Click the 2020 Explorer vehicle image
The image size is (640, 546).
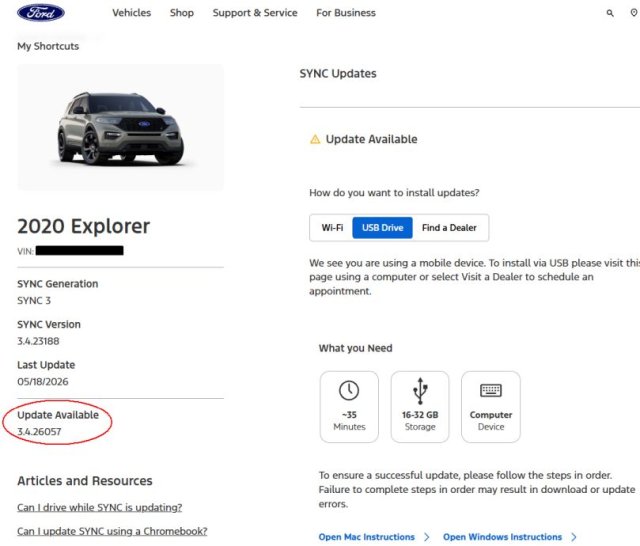pyautogui.click(x=120, y=127)
